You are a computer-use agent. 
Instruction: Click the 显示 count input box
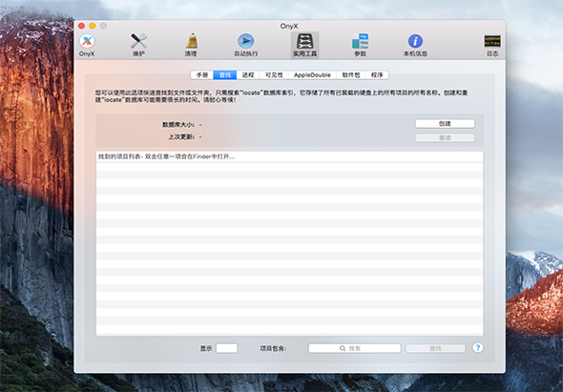pyautogui.click(x=226, y=348)
